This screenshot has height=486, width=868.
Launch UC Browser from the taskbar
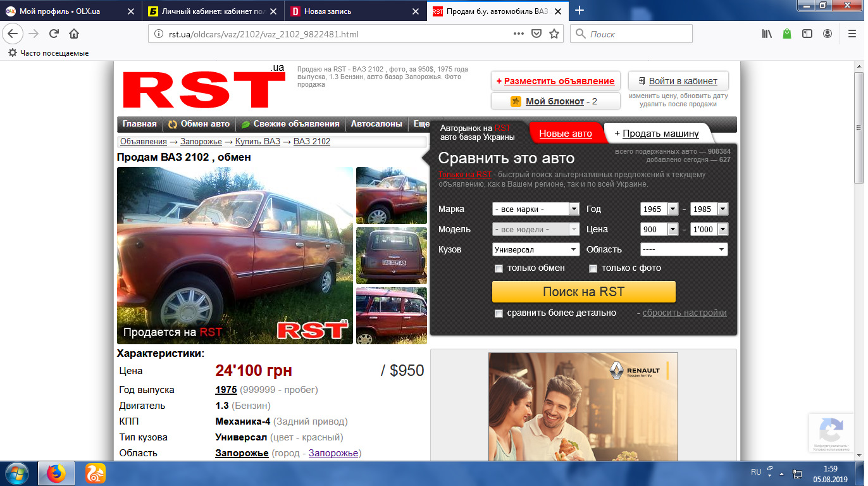pyautogui.click(x=96, y=473)
